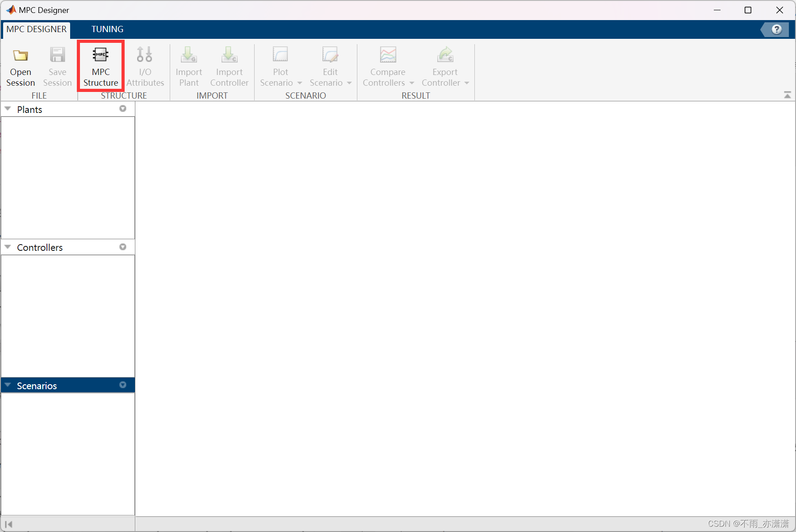796x532 pixels.
Task: Click the Import Plant icon
Action: pyautogui.click(x=189, y=55)
